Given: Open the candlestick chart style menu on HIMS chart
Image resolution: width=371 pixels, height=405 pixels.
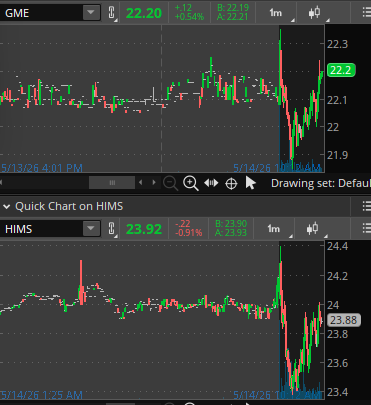Looking at the screenshot, I should pos(313,229).
